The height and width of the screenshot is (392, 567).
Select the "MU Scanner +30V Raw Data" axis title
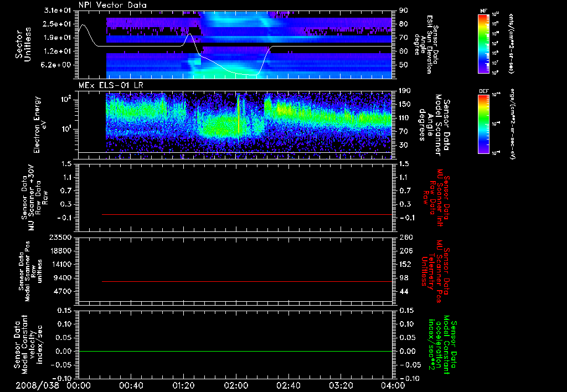[x=35, y=198]
